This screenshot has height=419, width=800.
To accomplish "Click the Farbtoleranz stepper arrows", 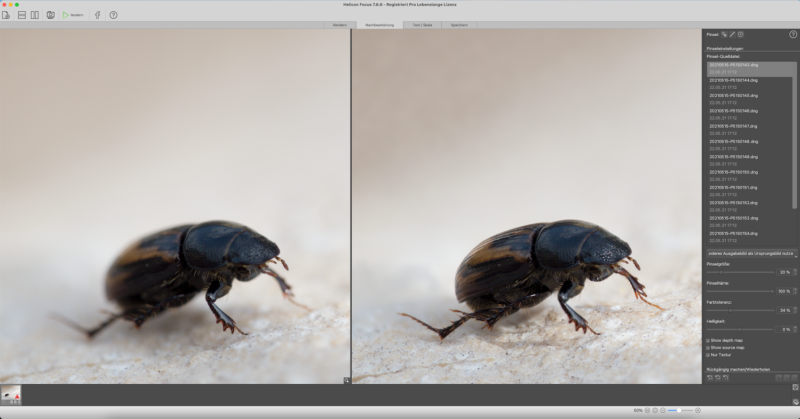I will click(795, 310).
